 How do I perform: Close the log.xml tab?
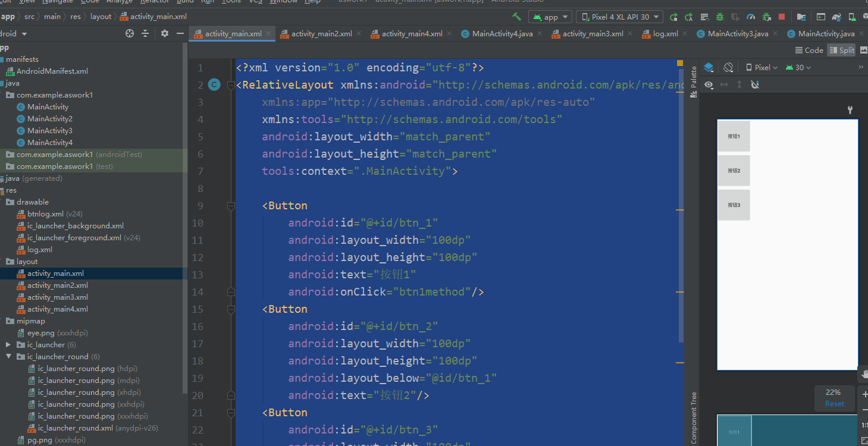coord(685,34)
